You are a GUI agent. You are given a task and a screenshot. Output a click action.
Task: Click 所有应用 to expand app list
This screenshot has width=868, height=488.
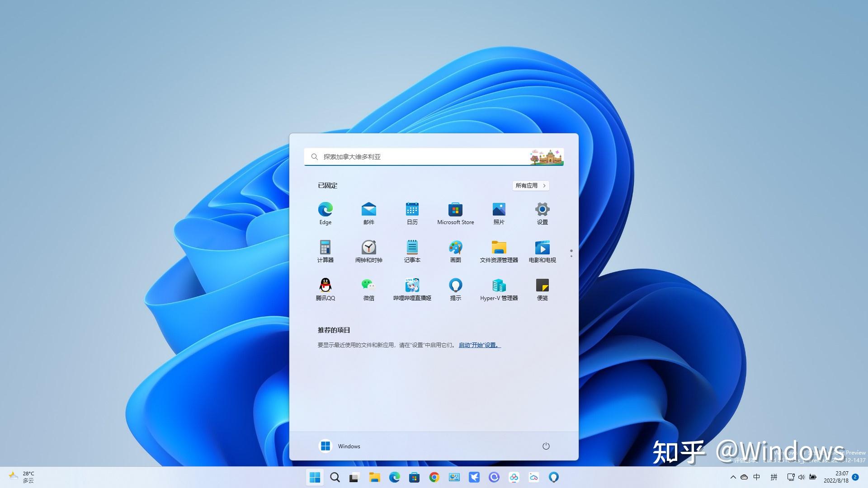point(531,185)
